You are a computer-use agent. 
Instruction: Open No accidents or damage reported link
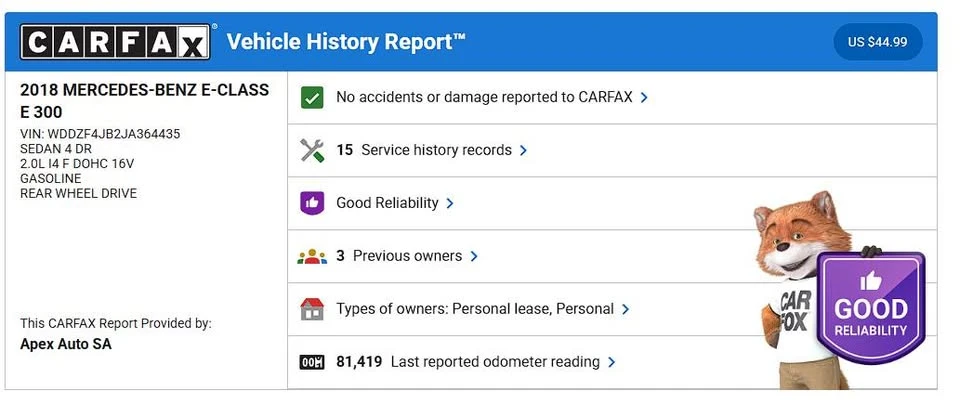484,97
